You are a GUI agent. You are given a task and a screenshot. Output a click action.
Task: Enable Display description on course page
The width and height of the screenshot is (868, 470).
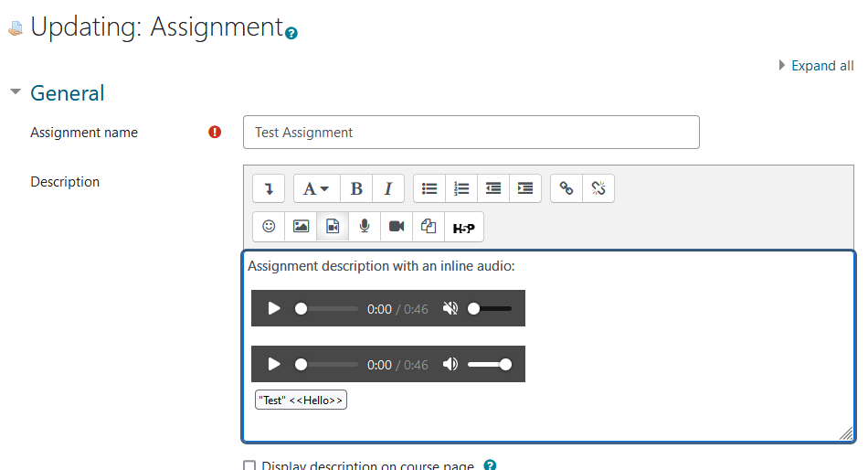coord(249,465)
